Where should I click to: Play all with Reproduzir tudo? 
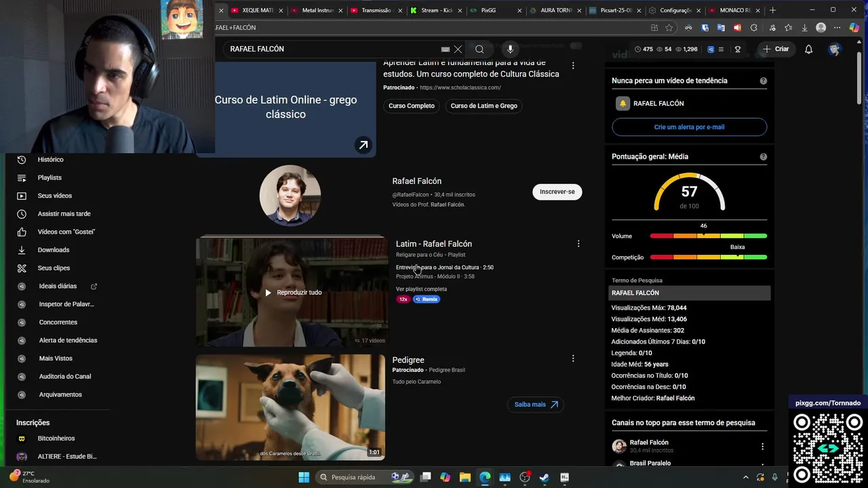click(x=293, y=293)
